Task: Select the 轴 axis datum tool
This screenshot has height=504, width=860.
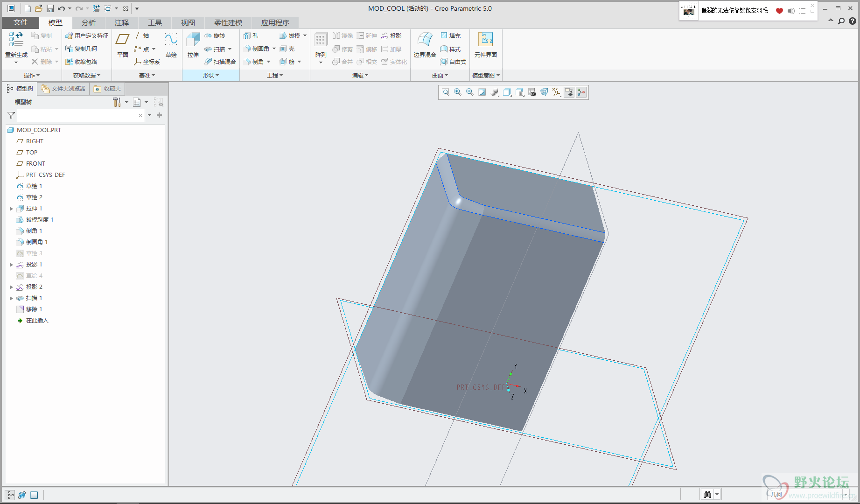Action: pos(142,35)
